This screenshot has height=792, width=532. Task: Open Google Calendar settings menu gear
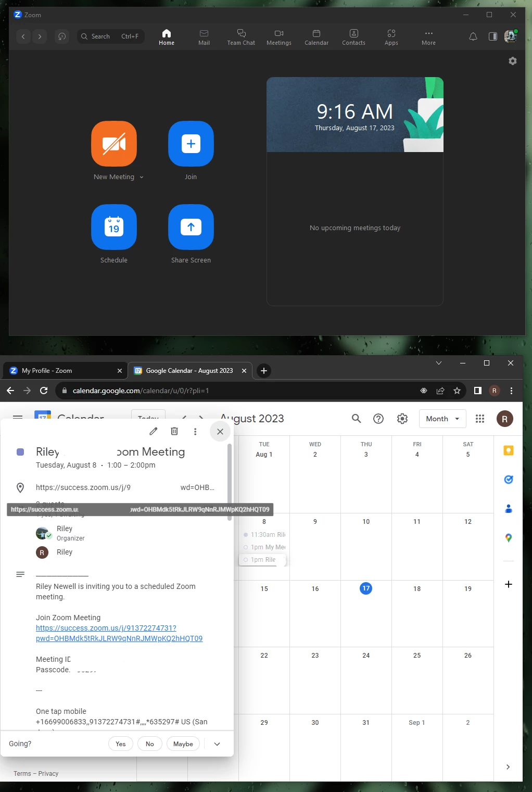coord(402,419)
